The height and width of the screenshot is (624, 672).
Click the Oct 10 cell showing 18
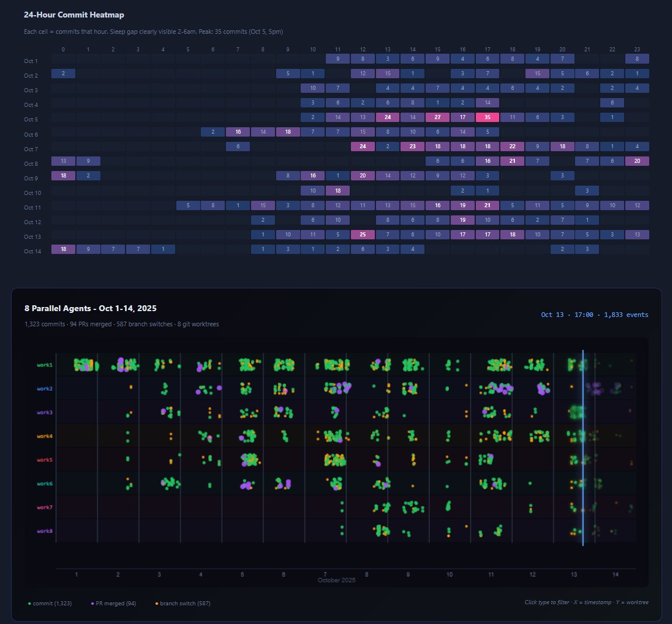coord(337,190)
